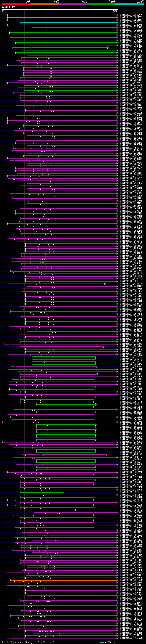The width and height of the screenshot is (146, 644).
Task: Select the UniRef100_A4RV22 label
Action: click(131, 53)
